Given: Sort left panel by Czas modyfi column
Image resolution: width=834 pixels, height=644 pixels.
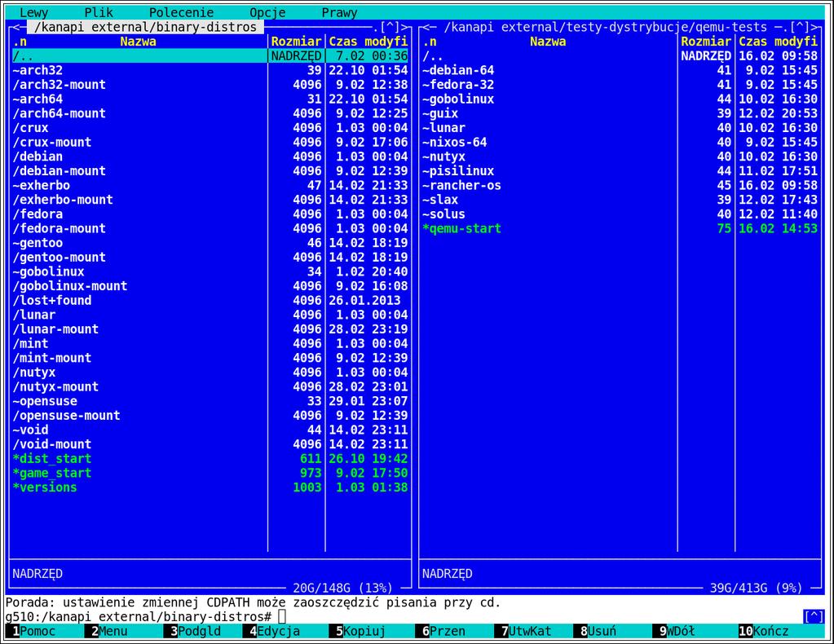Looking at the screenshot, I should click(368, 42).
